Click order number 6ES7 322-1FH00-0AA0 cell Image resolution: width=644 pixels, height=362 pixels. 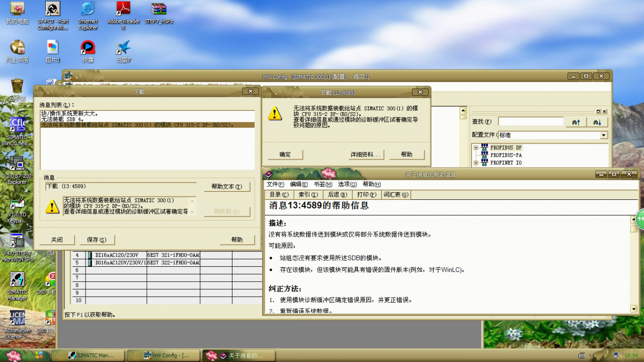tap(174, 263)
